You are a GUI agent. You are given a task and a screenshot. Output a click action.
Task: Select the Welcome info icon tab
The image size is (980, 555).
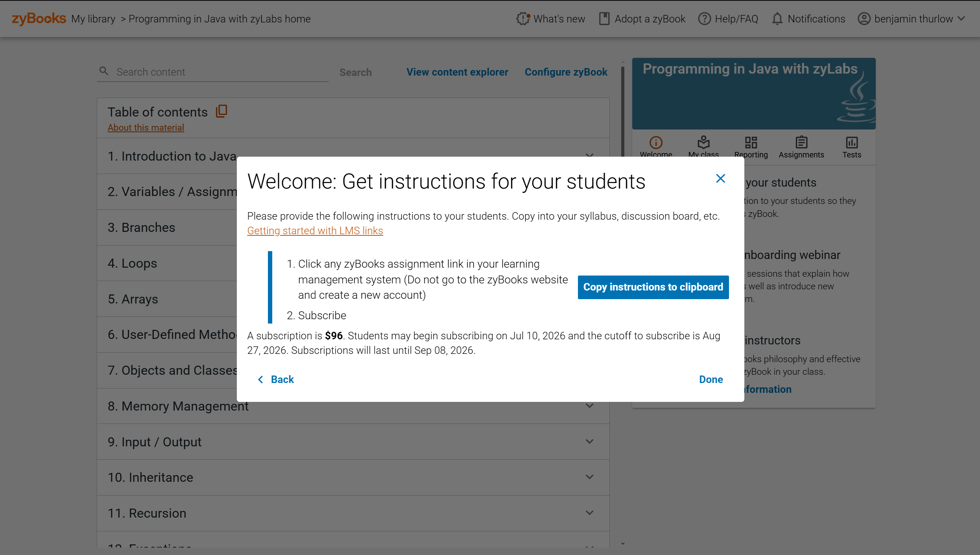pos(656,142)
